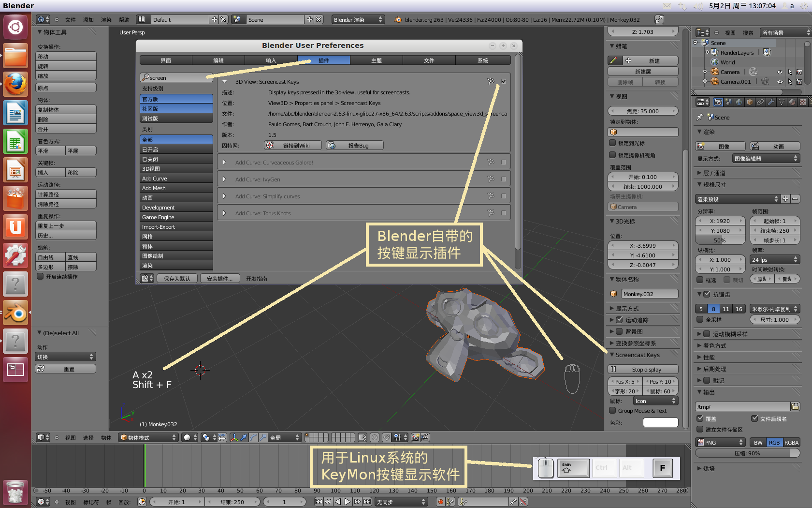This screenshot has width=812, height=508.
Task: Open the Texture checkerboard tab
Action: (x=803, y=102)
